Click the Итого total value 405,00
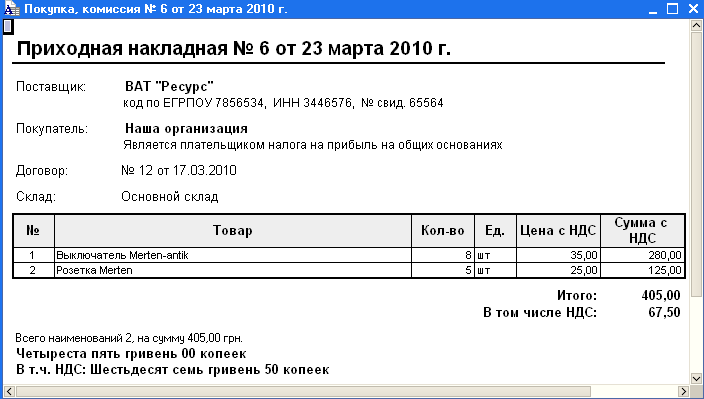 point(661,295)
